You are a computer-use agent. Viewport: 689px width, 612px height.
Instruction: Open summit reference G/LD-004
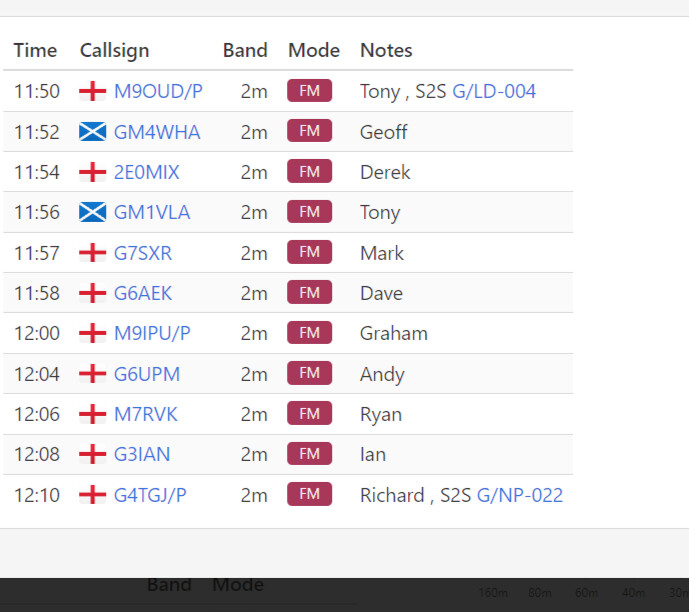coord(494,92)
